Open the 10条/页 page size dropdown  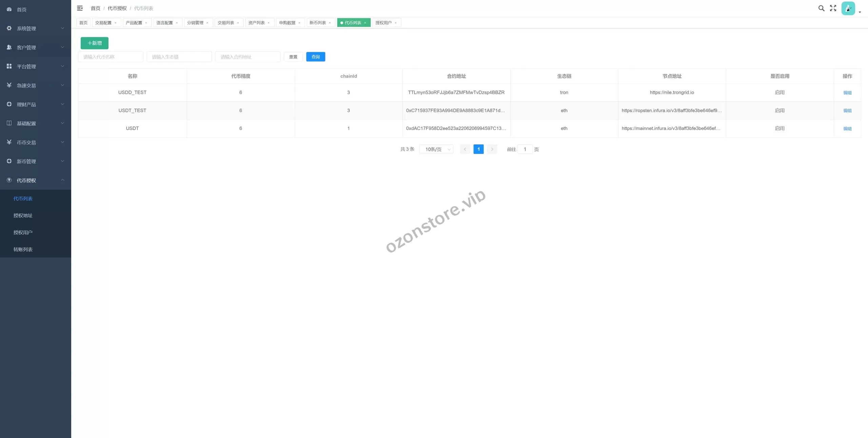click(x=436, y=149)
